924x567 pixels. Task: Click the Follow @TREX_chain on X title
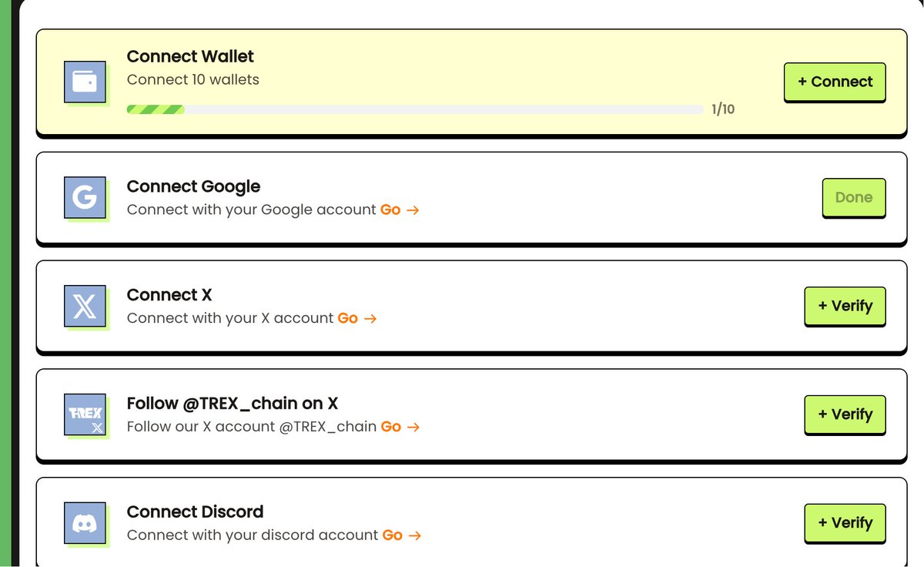233,404
